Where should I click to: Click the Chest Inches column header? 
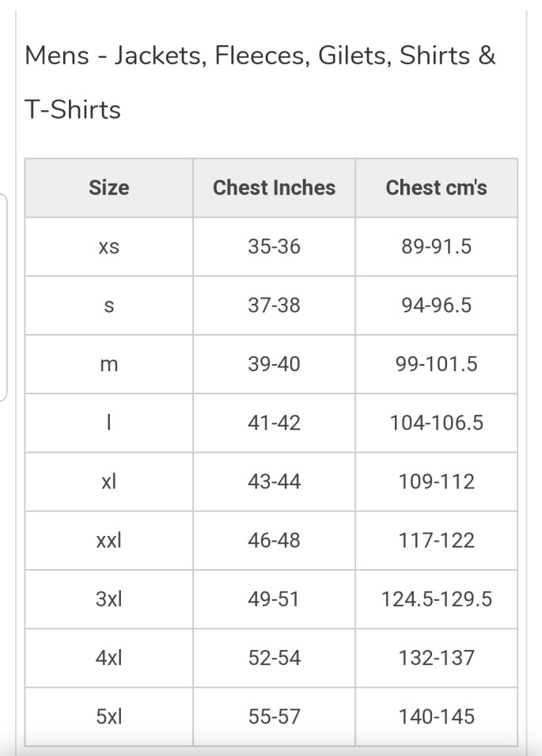(274, 188)
